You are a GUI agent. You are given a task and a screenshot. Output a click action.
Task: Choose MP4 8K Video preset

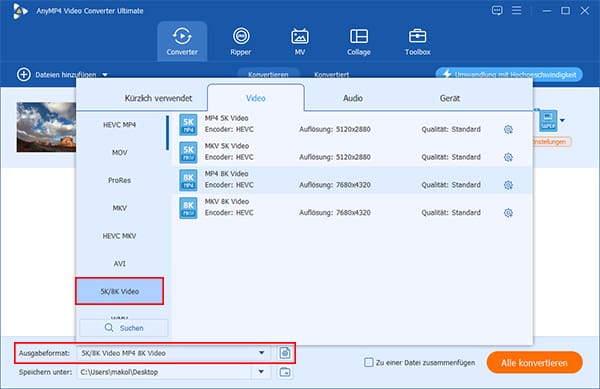[352, 180]
